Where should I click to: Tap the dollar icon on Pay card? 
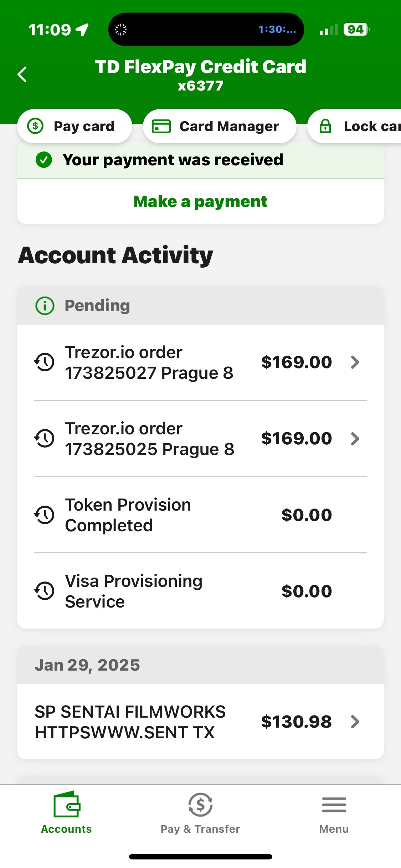(x=35, y=126)
